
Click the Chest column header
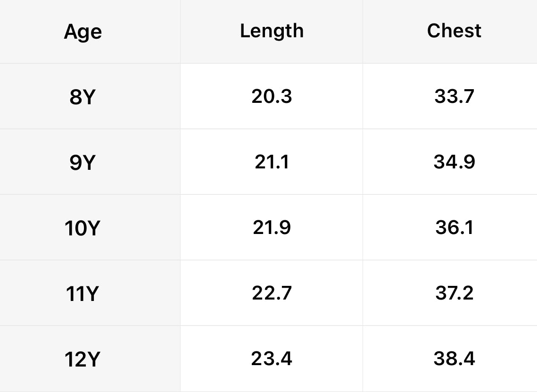tap(454, 31)
